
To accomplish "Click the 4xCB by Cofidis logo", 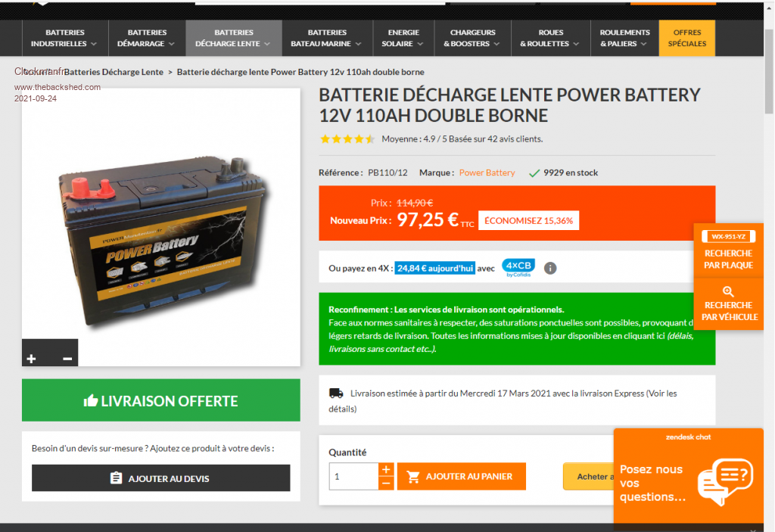I will pyautogui.click(x=518, y=267).
